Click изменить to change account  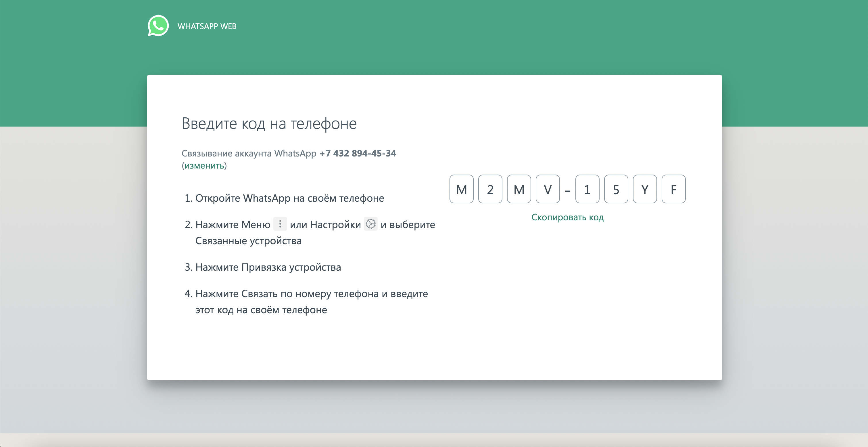203,165
